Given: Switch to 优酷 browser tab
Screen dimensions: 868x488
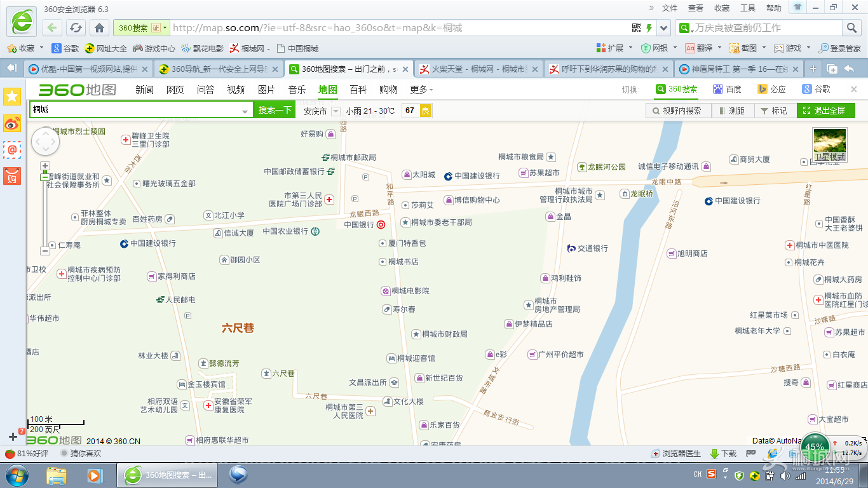Looking at the screenshot, I should (x=88, y=69).
